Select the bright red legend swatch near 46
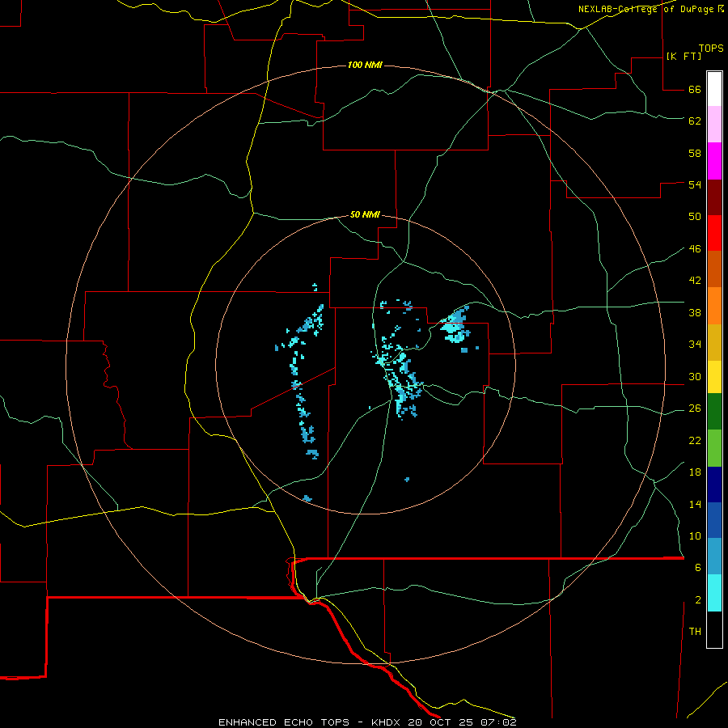 point(714,233)
